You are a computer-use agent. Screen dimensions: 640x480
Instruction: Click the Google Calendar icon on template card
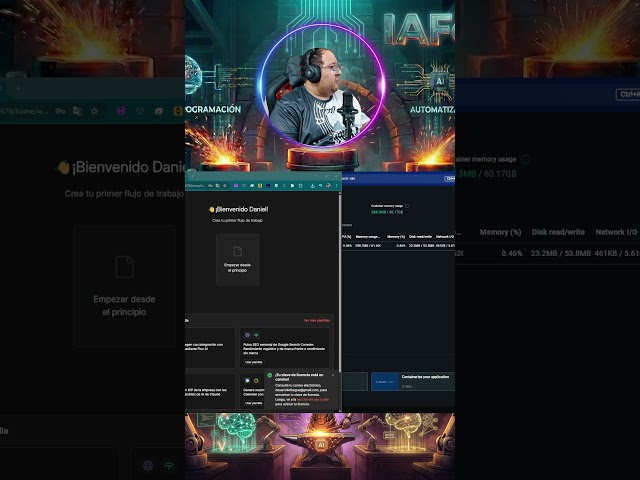[247, 380]
